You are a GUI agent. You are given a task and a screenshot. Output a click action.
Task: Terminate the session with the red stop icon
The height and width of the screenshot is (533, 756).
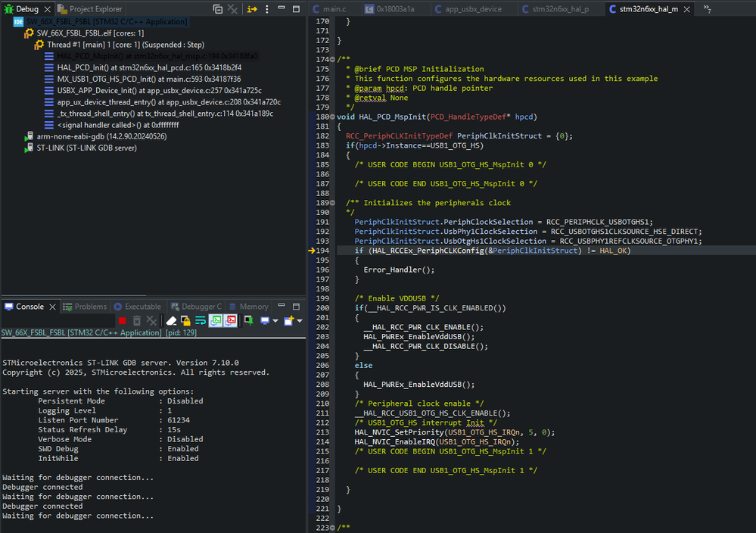pos(122,321)
